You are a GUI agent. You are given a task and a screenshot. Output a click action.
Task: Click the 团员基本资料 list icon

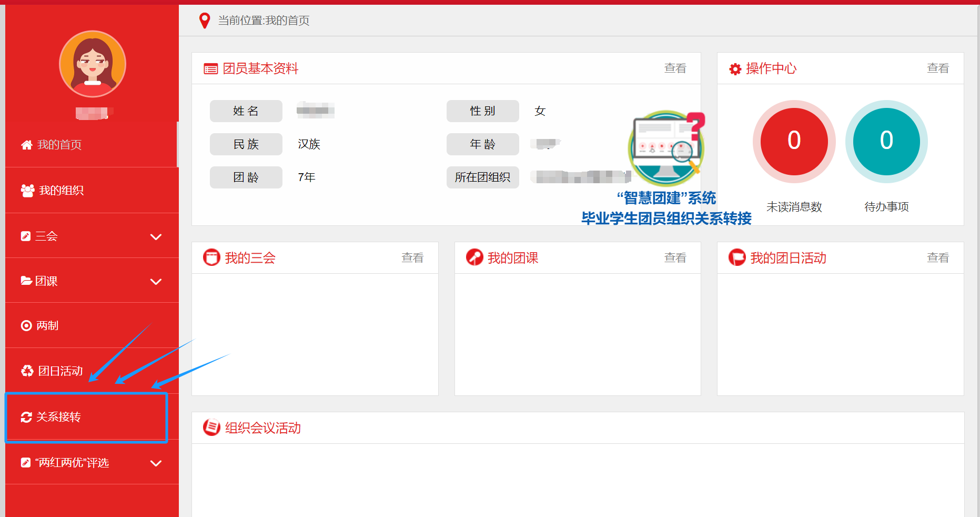210,69
